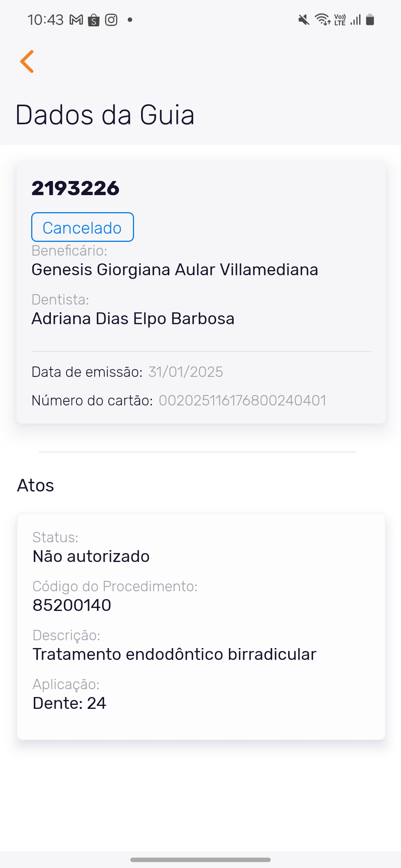Tap description Tratamento endodôntico birradicular
401x868 pixels.
coord(175,654)
